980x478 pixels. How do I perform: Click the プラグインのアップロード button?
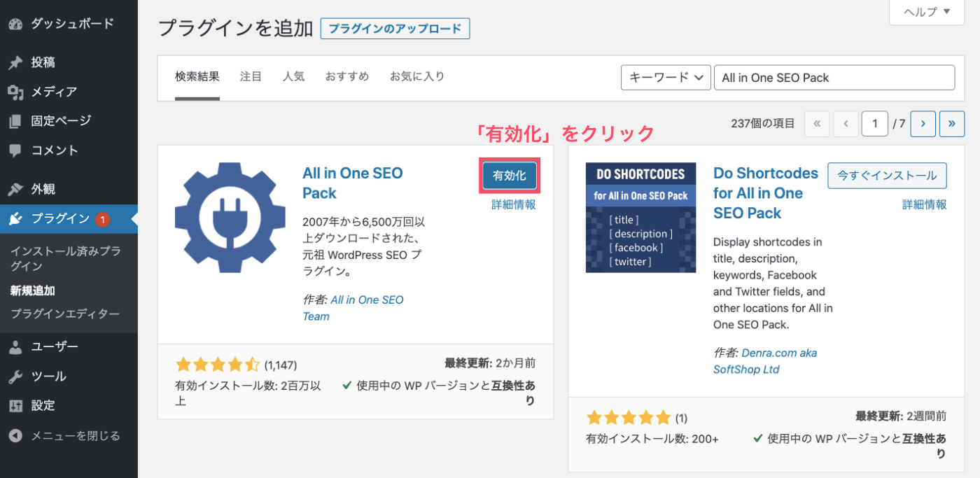(395, 29)
